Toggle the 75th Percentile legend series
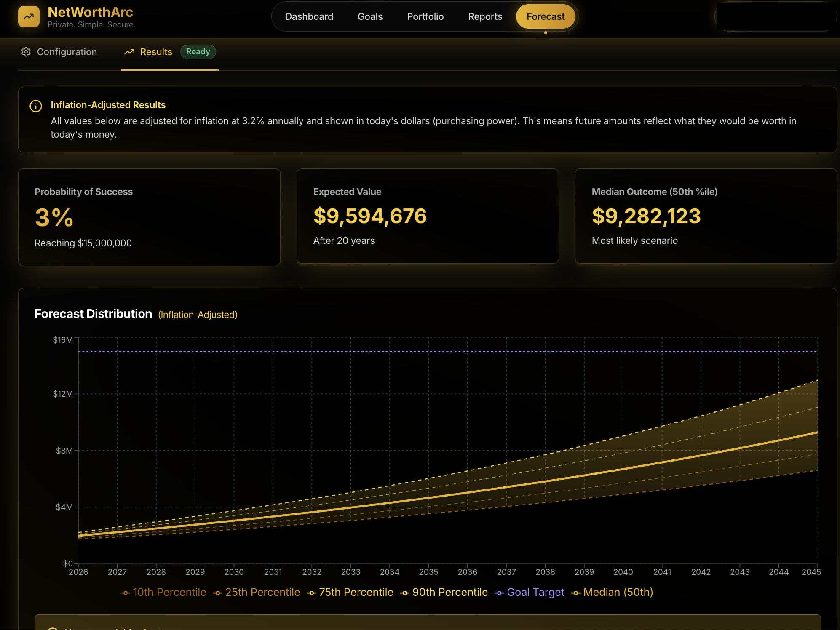840x630 pixels. (x=356, y=592)
